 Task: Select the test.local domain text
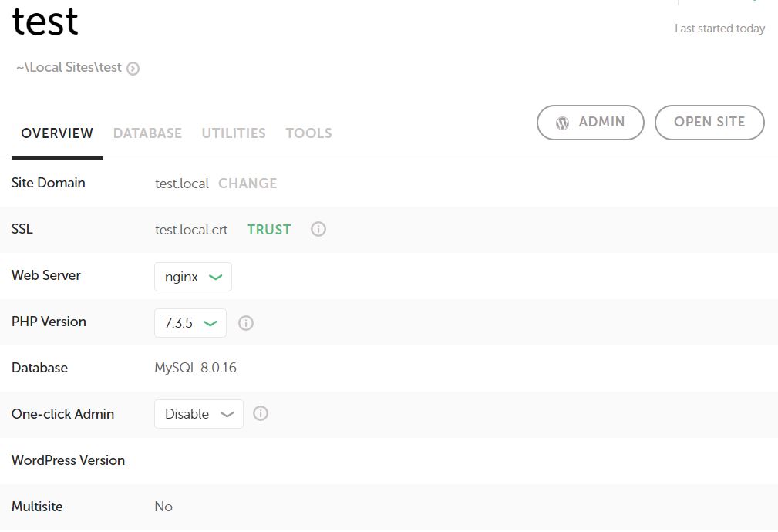coord(182,184)
